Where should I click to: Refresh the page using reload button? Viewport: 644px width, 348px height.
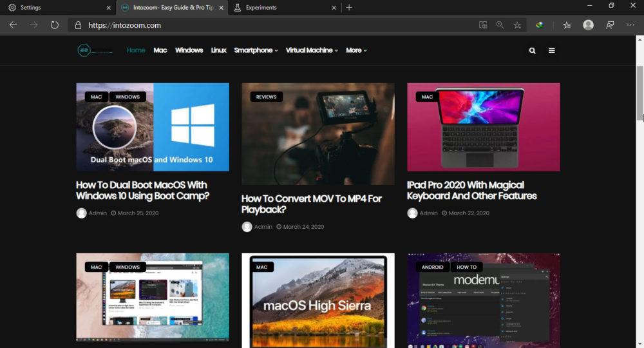[55, 25]
